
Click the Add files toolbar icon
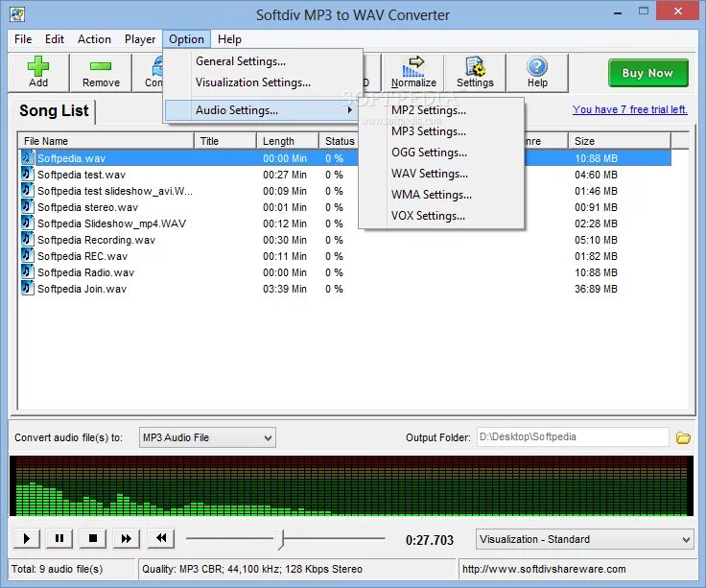click(x=38, y=73)
